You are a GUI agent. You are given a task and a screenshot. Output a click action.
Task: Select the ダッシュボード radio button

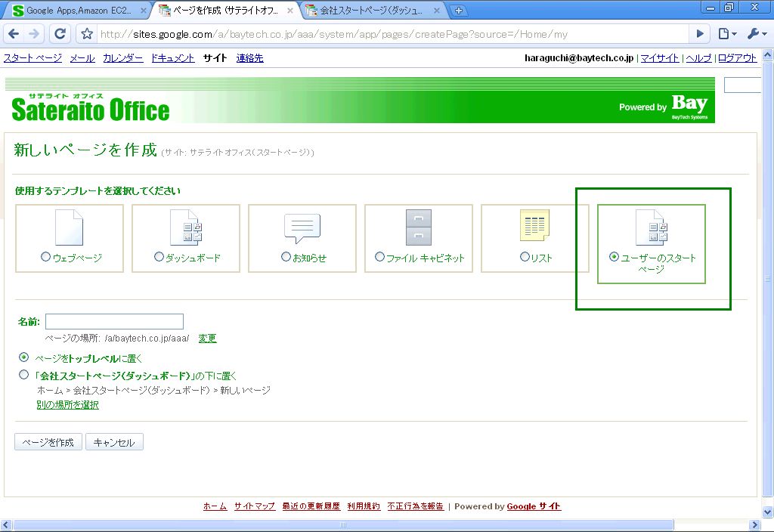tap(159, 257)
